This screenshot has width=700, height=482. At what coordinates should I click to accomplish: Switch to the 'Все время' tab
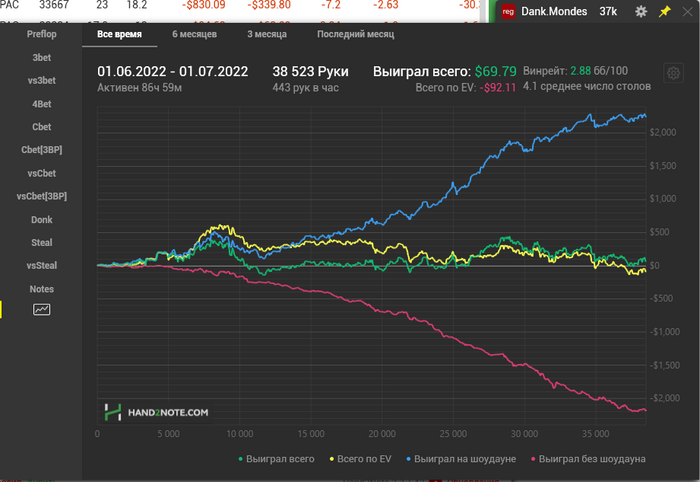coord(120,34)
